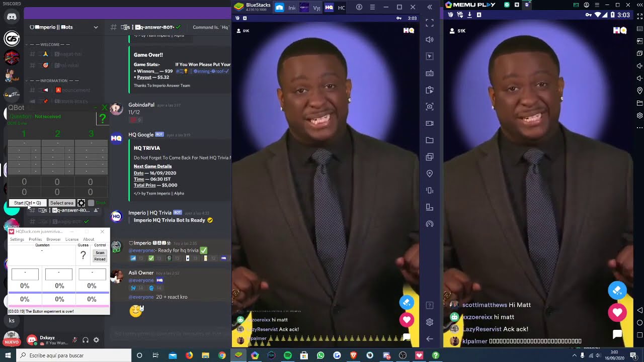Deafen audio via Discord headphones icon
The width and height of the screenshot is (644, 362).
click(x=86, y=340)
